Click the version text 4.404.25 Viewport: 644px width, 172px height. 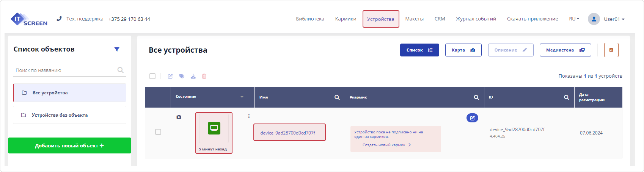[497, 136]
